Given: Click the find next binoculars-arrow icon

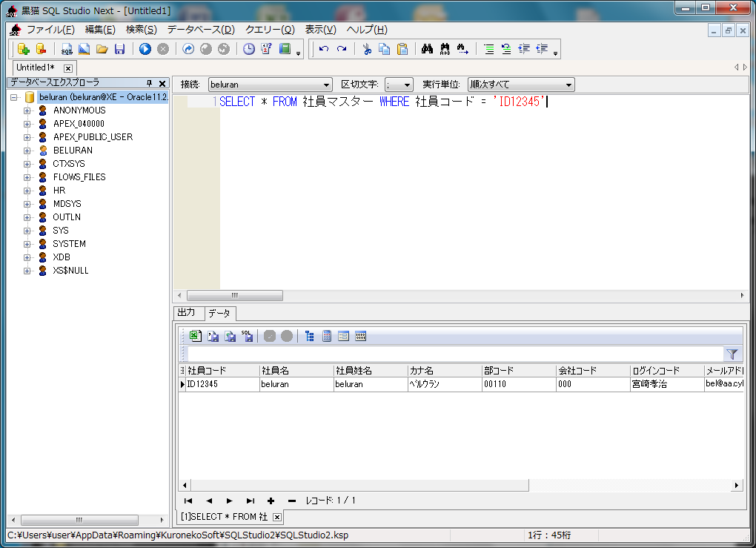Looking at the screenshot, I should click(x=462, y=49).
